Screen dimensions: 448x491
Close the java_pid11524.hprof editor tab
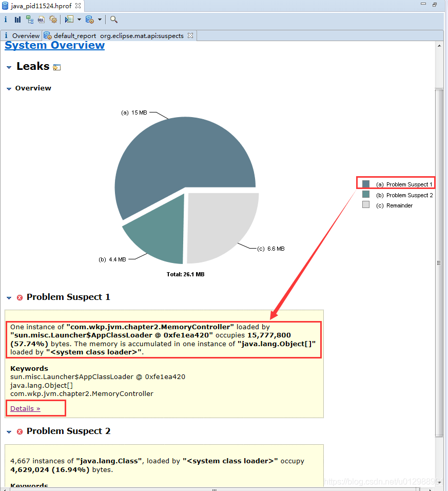[78, 6]
